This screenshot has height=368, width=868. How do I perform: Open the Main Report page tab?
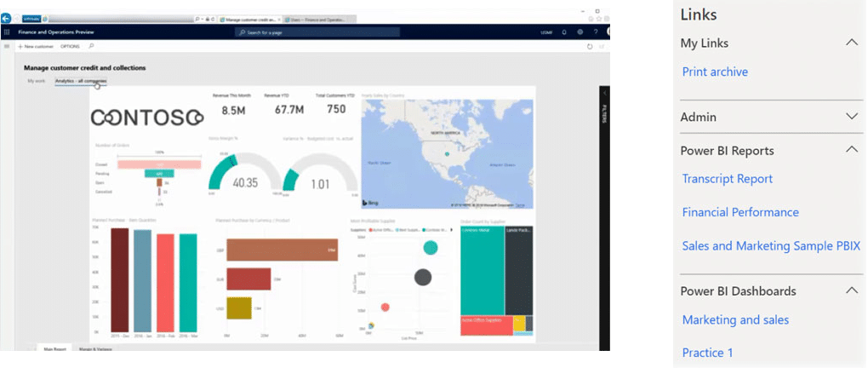click(54, 349)
